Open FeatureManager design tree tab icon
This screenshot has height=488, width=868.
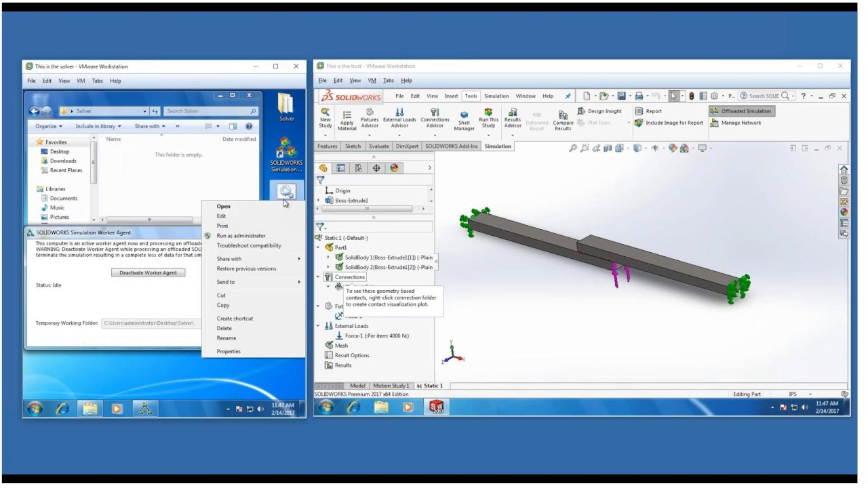[x=323, y=168]
